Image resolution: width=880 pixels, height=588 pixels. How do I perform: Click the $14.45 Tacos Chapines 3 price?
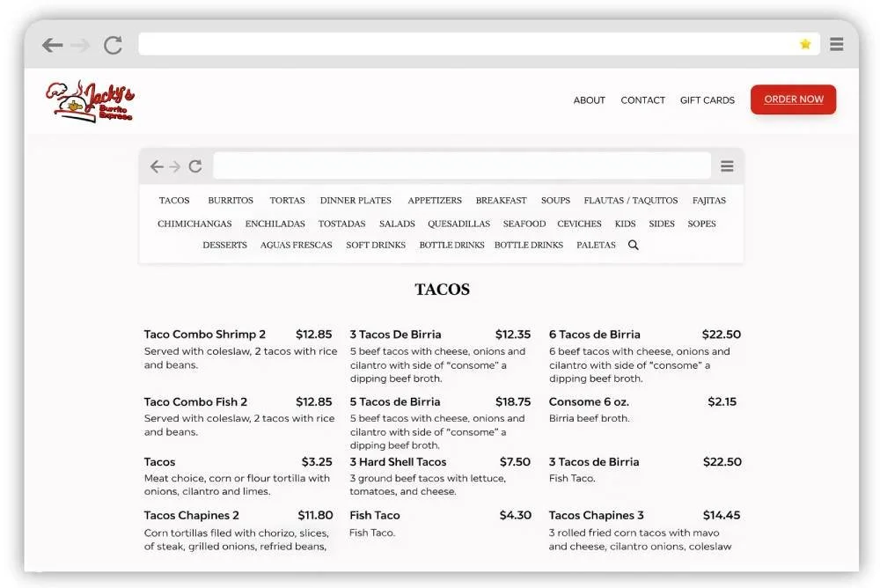pyautogui.click(x=722, y=515)
